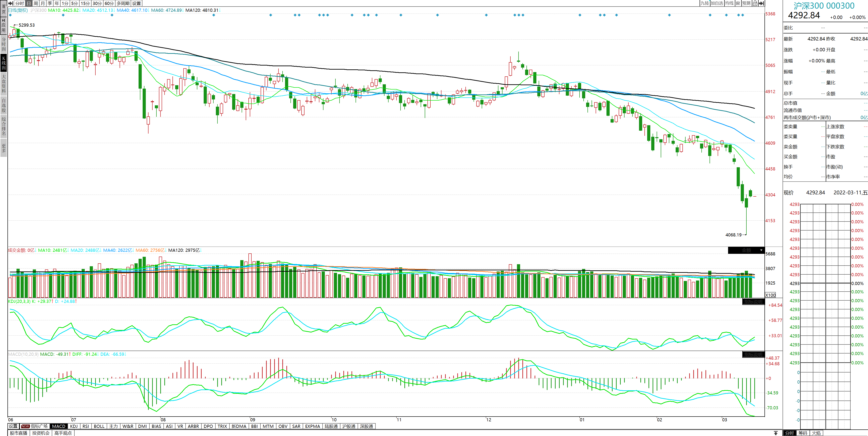Switch chart to 周 weekly period
This screenshot has width=868, height=436.
point(36,3)
